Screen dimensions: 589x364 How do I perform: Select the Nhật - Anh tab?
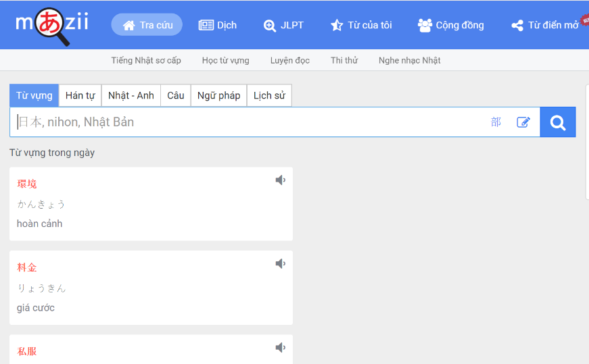[x=131, y=95]
